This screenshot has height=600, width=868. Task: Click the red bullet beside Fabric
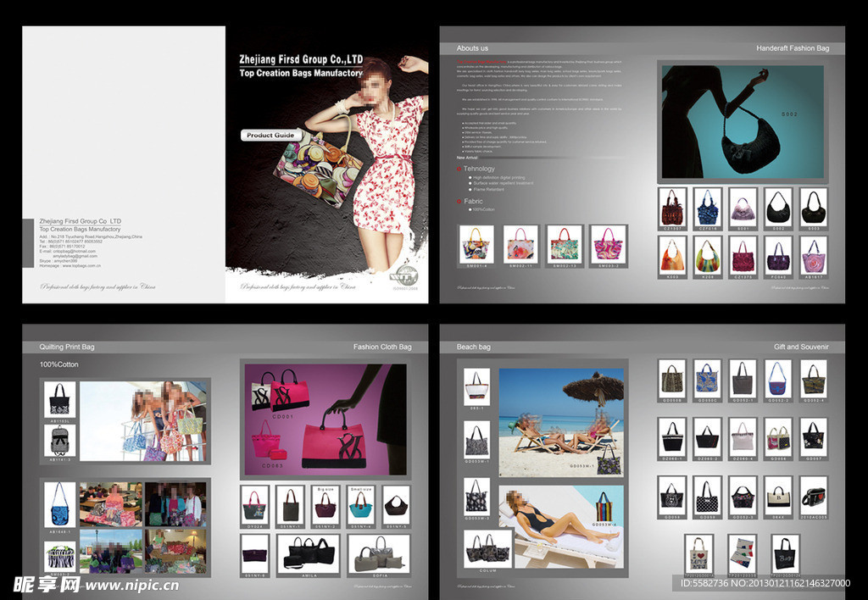pyautogui.click(x=459, y=202)
